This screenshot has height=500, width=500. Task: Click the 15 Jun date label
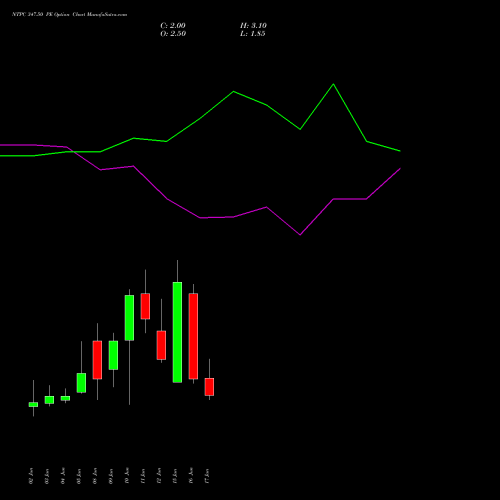pos(175,476)
